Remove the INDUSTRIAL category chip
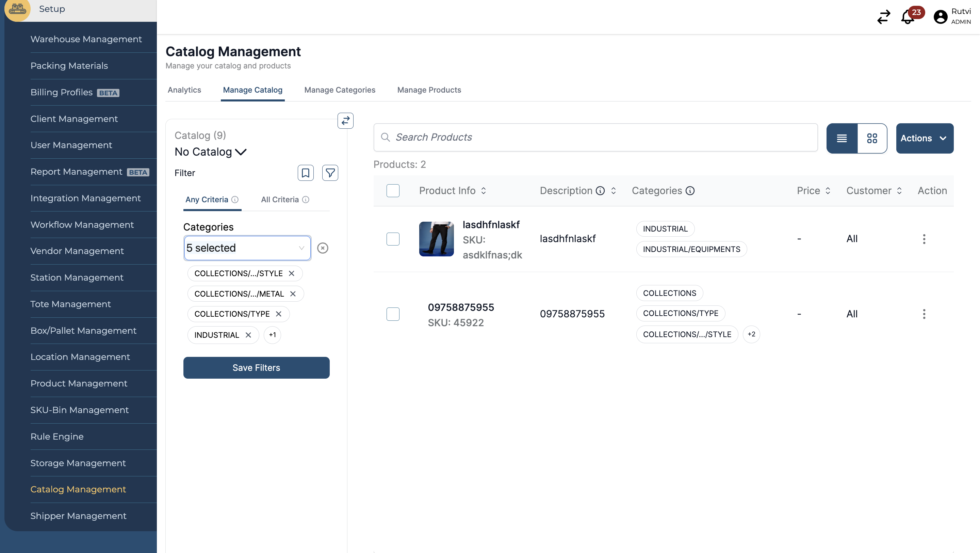 (248, 335)
